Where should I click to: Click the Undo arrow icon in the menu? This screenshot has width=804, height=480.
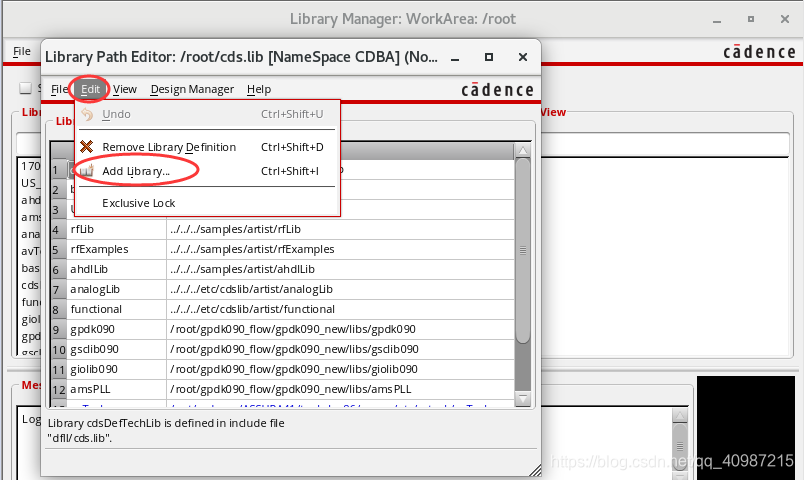87,114
